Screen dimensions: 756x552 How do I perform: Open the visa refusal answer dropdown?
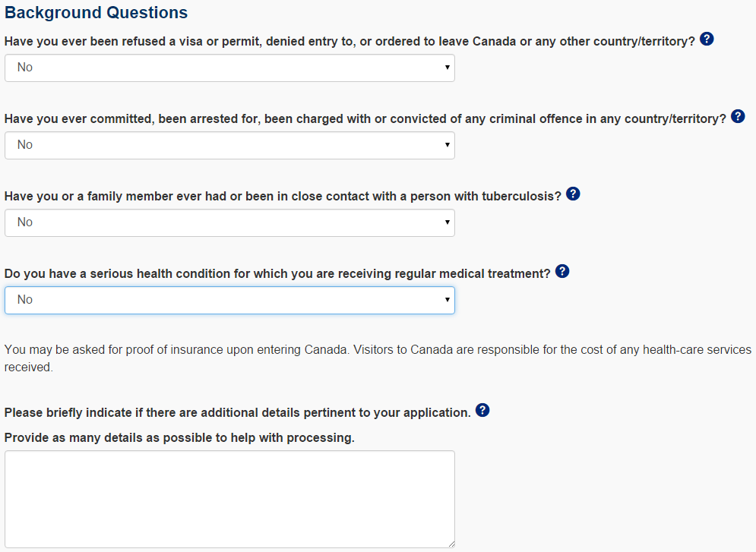click(x=229, y=68)
